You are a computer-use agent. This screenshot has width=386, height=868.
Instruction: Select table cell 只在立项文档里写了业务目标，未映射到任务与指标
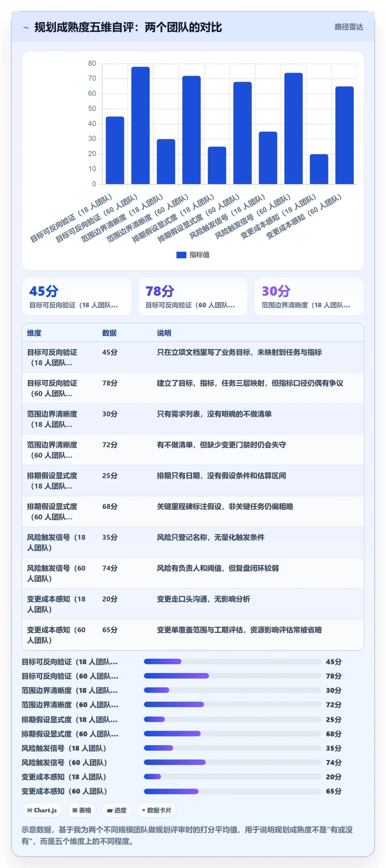click(x=239, y=352)
